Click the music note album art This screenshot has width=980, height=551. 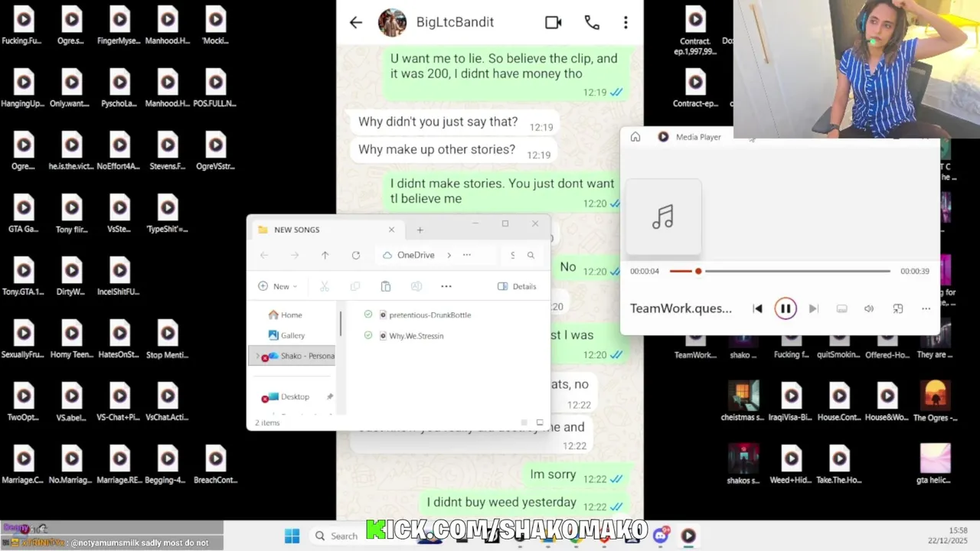(x=663, y=217)
